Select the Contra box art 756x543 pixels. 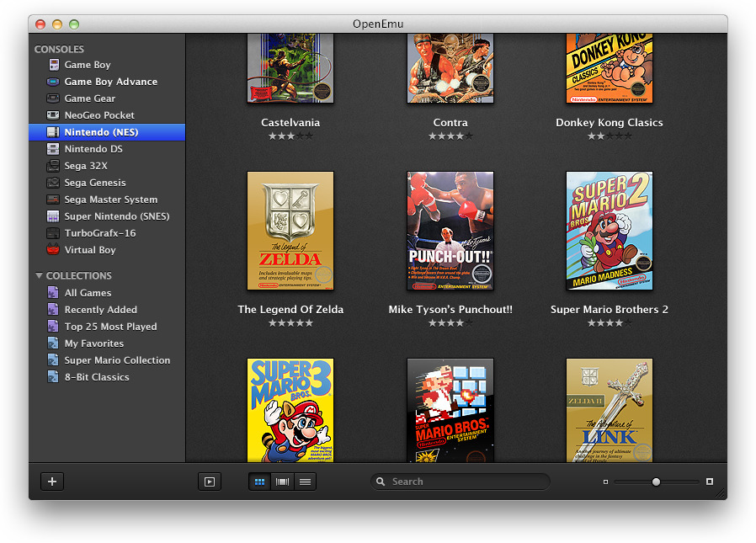[x=450, y=68]
